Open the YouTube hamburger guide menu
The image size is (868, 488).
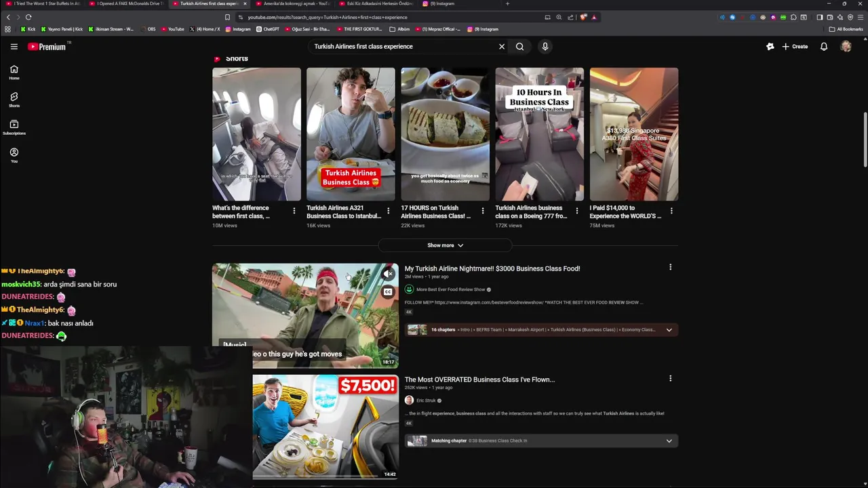pyautogui.click(x=14, y=47)
